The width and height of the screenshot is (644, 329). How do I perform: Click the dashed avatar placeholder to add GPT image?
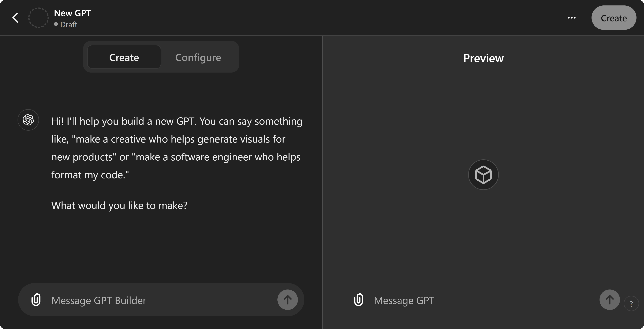click(x=38, y=18)
